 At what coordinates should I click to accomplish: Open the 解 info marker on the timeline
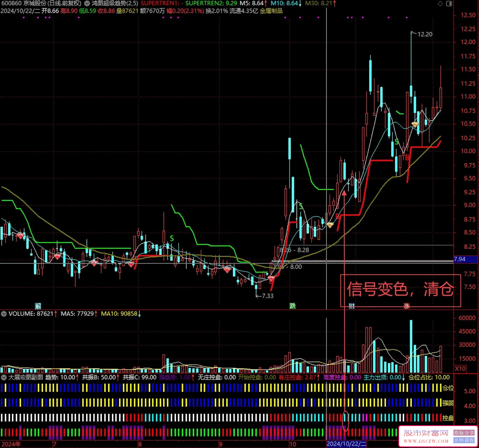[38, 306]
